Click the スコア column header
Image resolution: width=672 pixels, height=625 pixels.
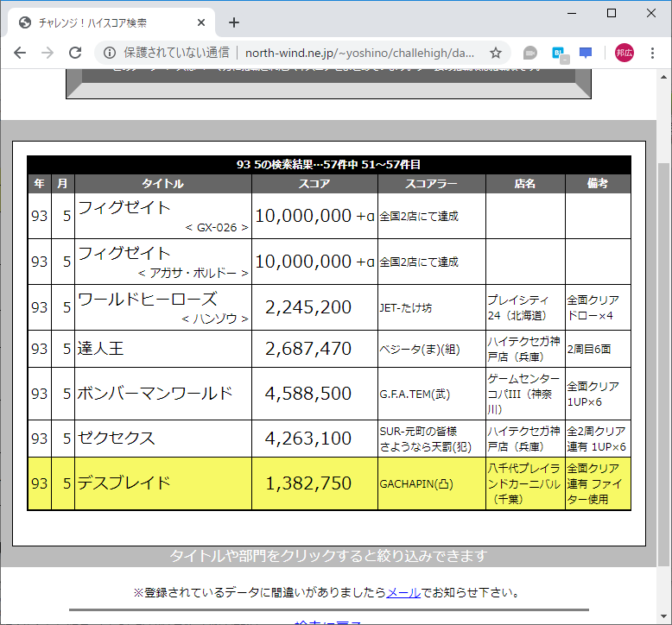pos(314,184)
